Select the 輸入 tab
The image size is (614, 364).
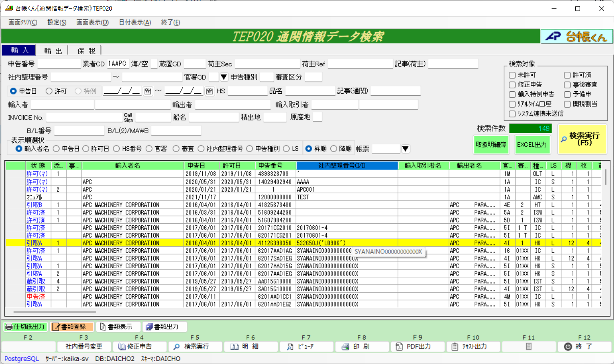tap(19, 50)
